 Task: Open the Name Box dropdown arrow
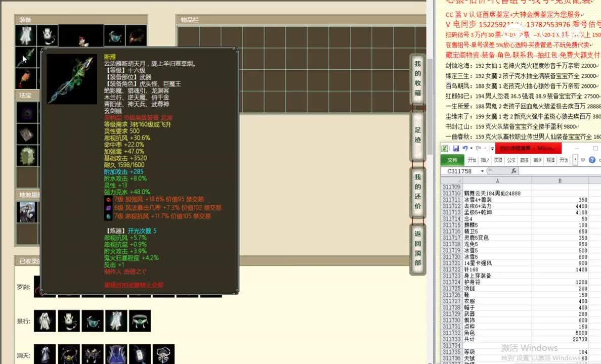[482, 171]
